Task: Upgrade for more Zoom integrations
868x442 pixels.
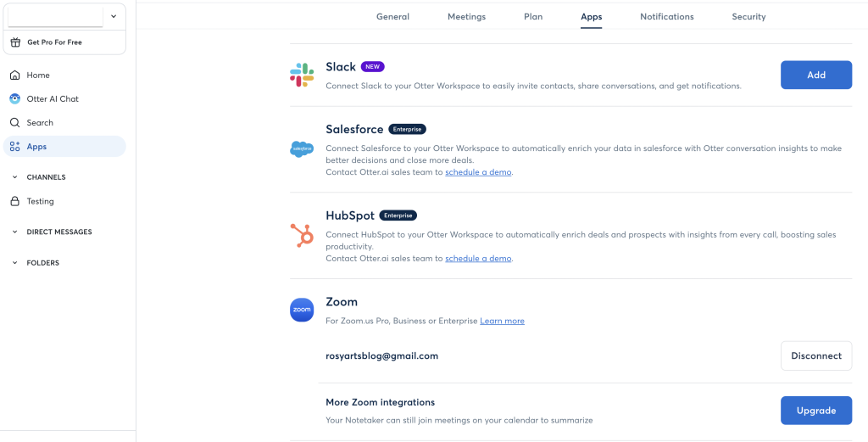Action: pos(816,411)
